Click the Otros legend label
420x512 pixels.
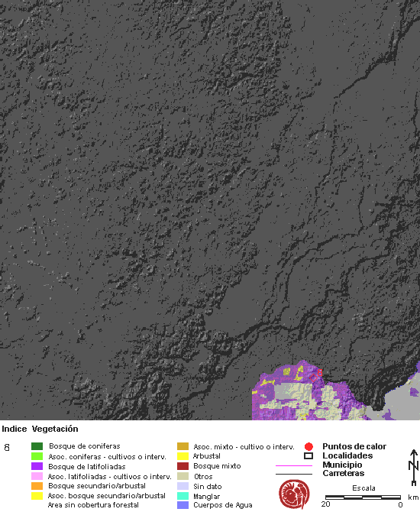pos(203,476)
